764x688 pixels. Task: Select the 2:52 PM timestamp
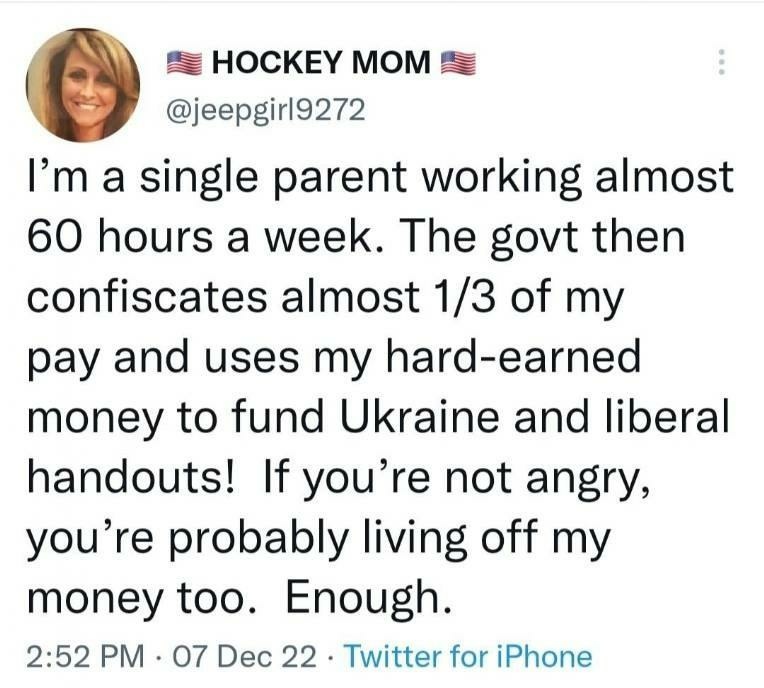(x=85, y=656)
